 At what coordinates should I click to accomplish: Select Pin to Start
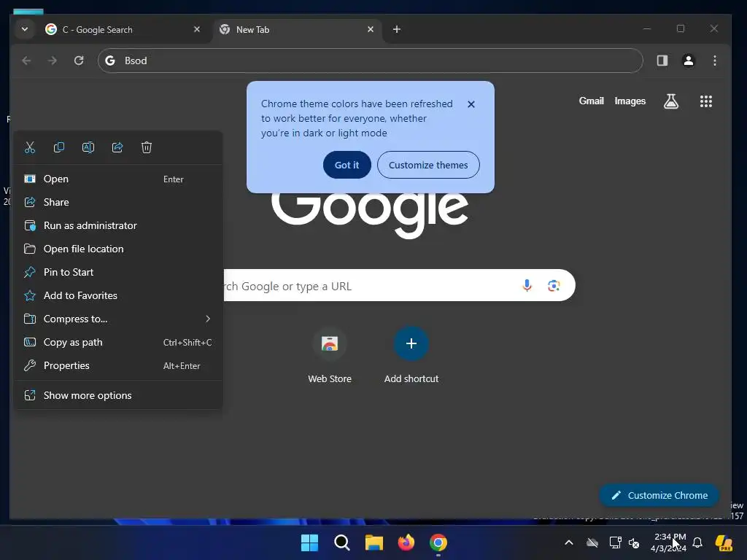click(x=119, y=273)
